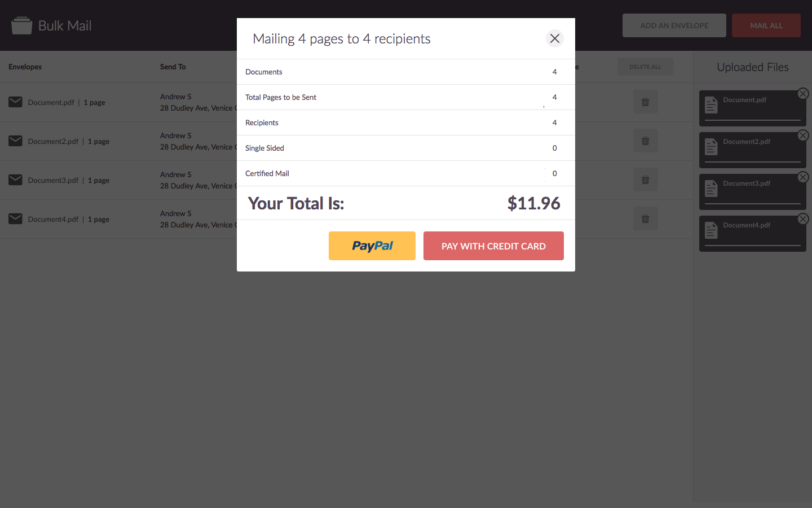Image resolution: width=812 pixels, height=508 pixels.
Task: Delete the Document4.pdf envelope via trash icon
Action: coord(645,219)
